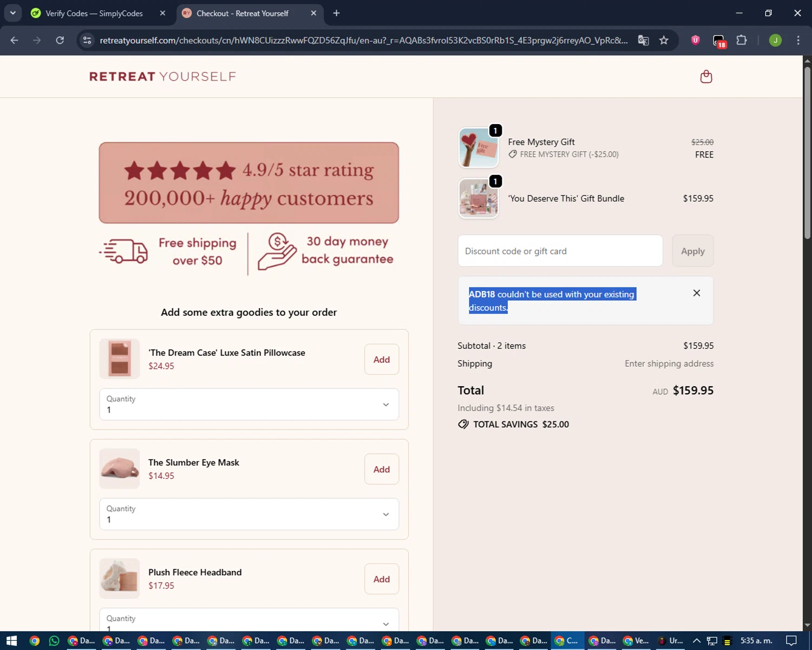The width and height of the screenshot is (812, 650).
Task: Open the translate page icon
Action: (x=643, y=40)
